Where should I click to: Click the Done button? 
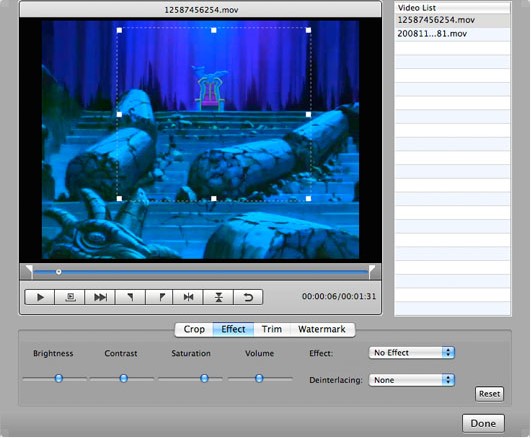(x=483, y=423)
